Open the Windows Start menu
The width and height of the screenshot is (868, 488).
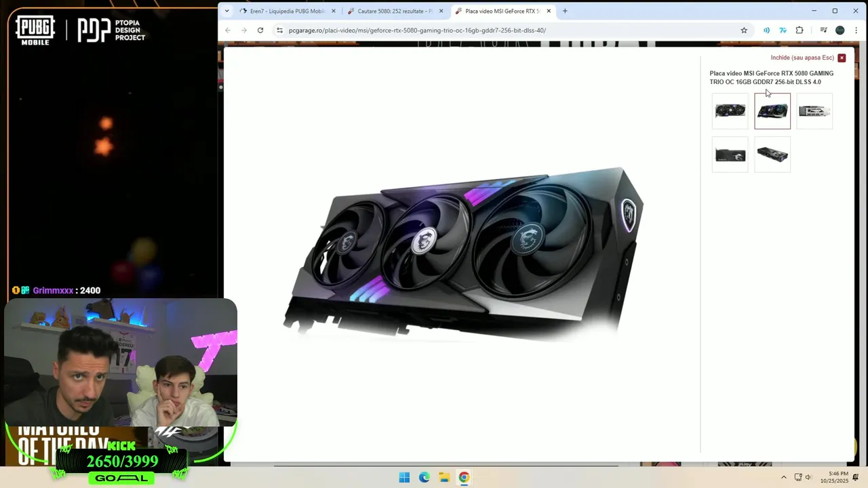click(404, 477)
